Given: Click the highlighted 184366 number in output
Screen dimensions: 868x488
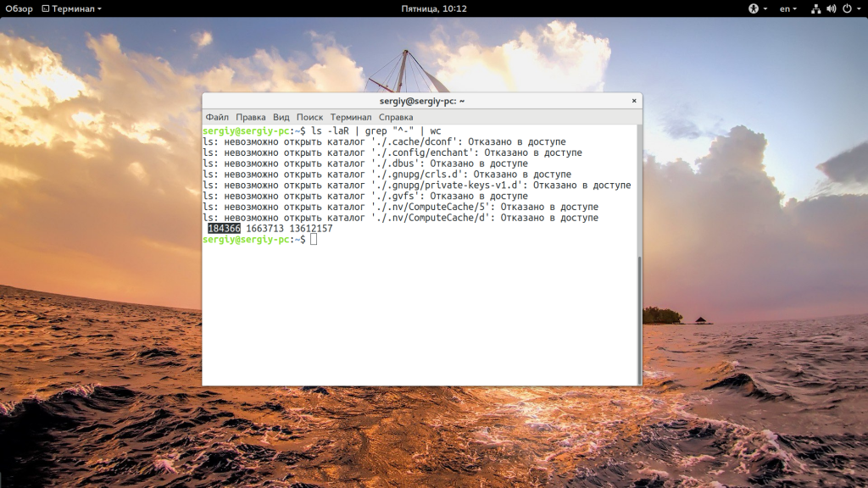Looking at the screenshot, I should point(225,229).
